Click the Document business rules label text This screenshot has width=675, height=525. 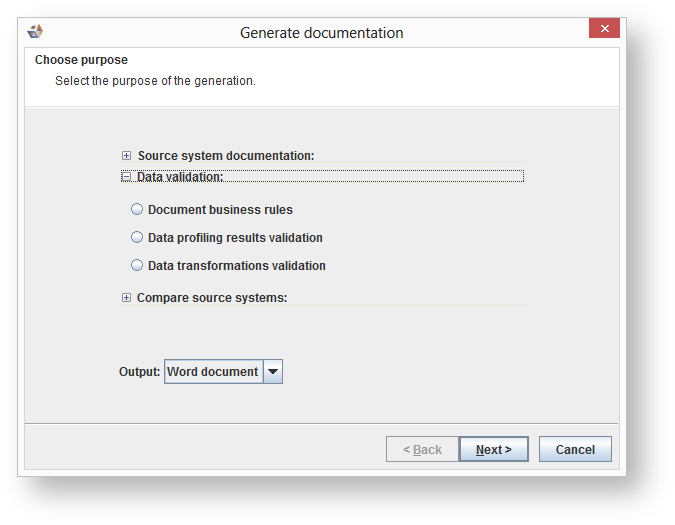(x=220, y=210)
